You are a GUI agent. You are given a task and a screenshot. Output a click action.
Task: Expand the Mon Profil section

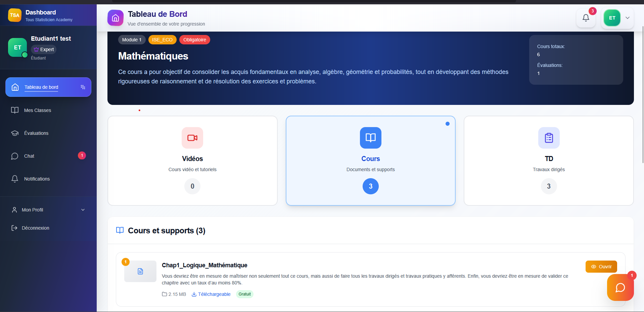click(48, 209)
